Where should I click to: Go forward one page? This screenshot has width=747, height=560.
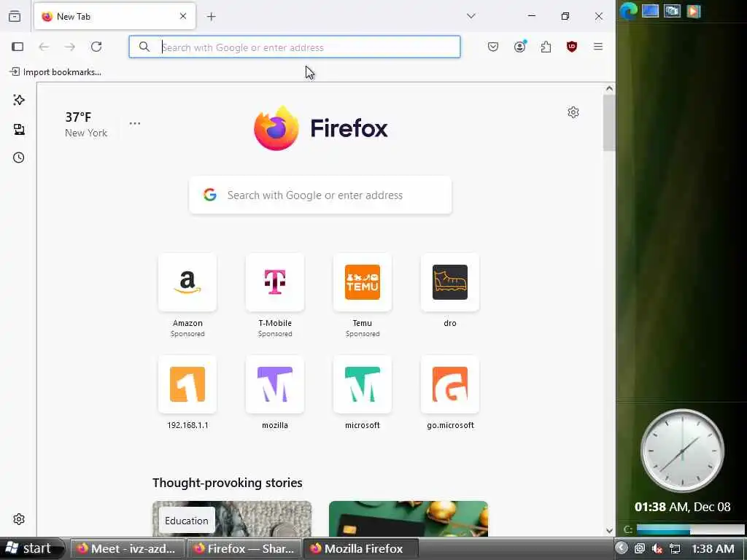click(70, 47)
